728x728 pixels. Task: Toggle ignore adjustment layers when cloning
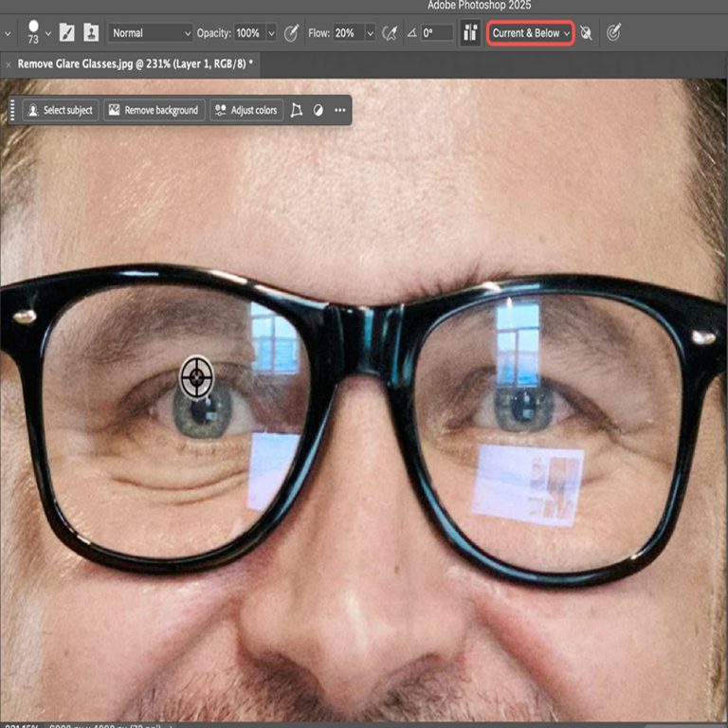(586, 33)
